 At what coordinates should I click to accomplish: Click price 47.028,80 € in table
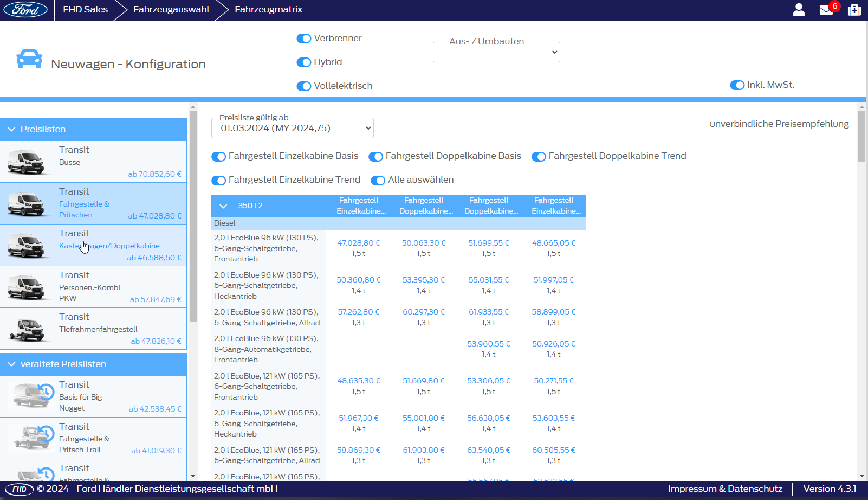(359, 243)
